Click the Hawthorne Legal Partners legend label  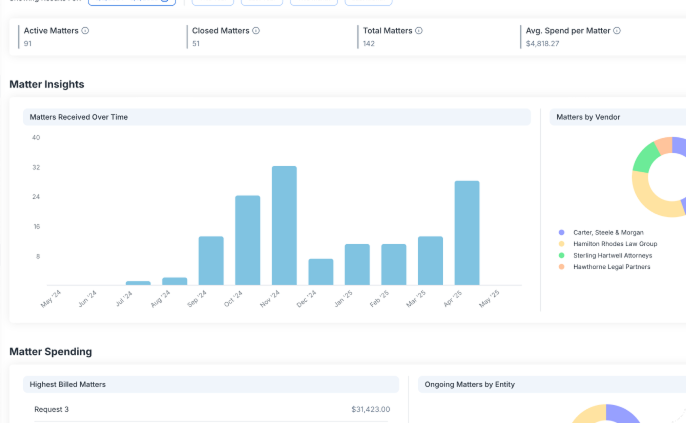(x=612, y=267)
